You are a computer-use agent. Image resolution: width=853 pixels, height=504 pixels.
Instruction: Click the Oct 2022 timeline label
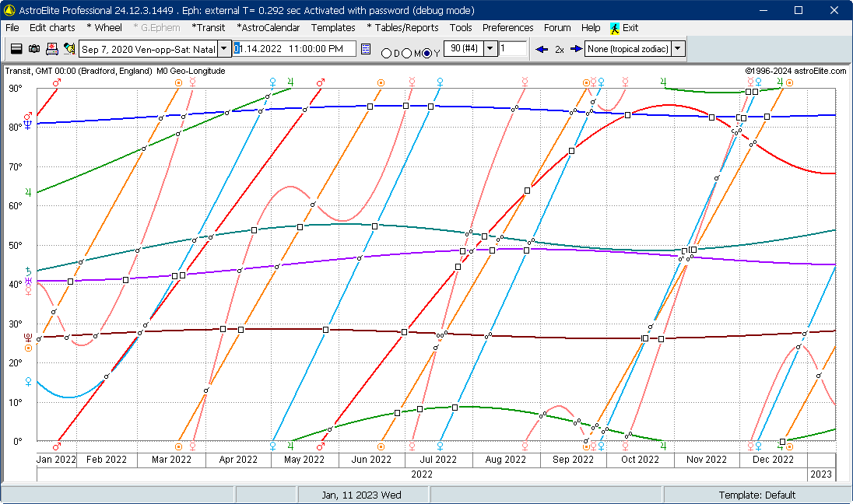[640, 460]
